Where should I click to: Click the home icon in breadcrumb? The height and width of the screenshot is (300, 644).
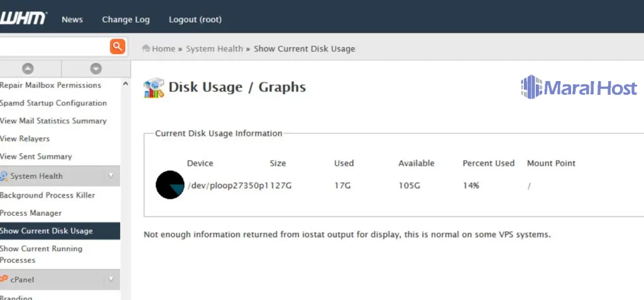pyautogui.click(x=147, y=48)
